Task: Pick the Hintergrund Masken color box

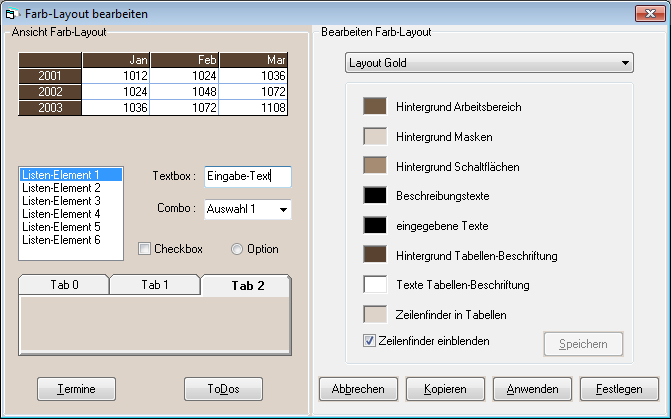Action: [375, 136]
